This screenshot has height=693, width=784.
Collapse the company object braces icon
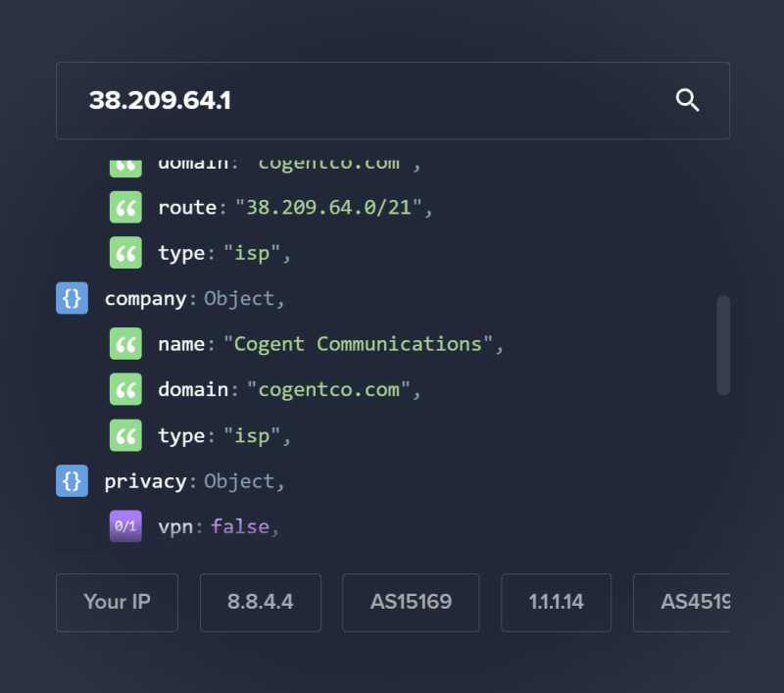pyautogui.click(x=72, y=299)
